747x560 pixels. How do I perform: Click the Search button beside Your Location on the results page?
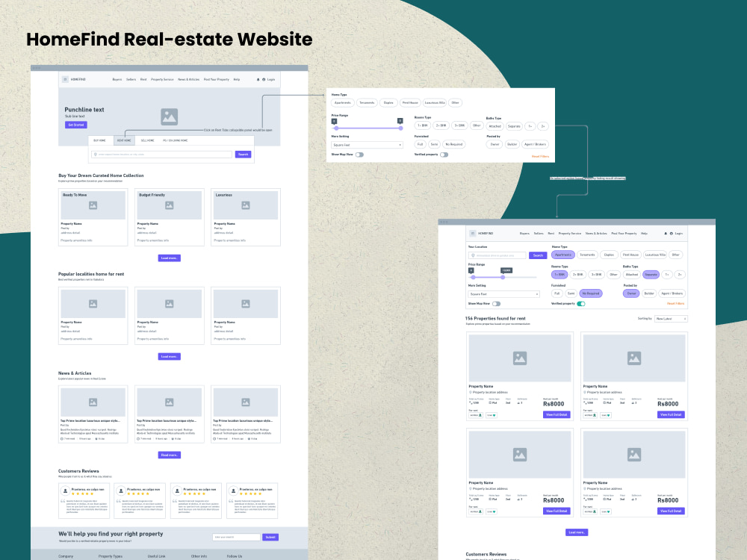[538, 255]
